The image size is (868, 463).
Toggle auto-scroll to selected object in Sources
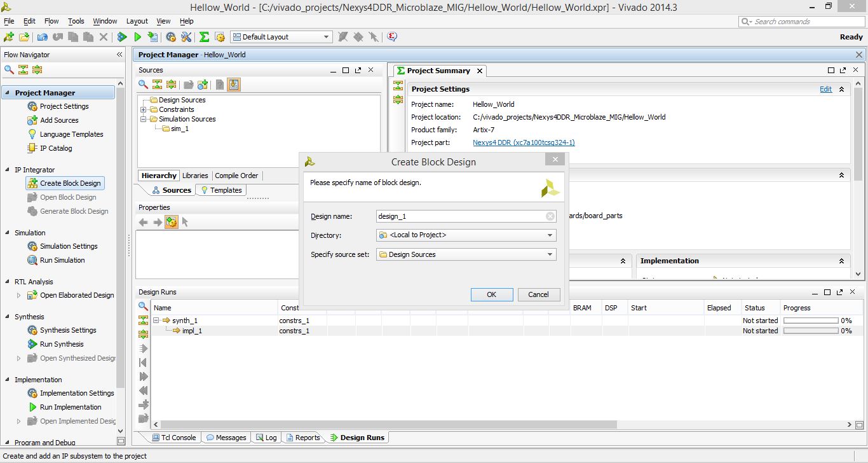click(234, 85)
